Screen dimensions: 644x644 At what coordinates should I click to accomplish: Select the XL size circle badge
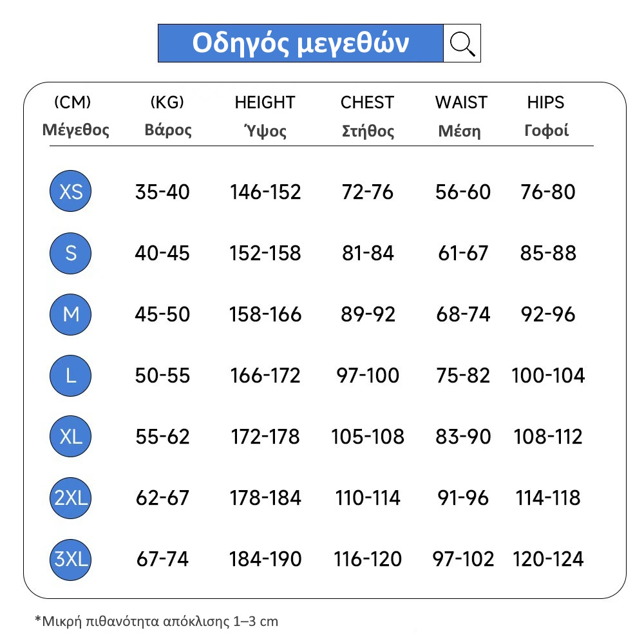click(x=71, y=437)
